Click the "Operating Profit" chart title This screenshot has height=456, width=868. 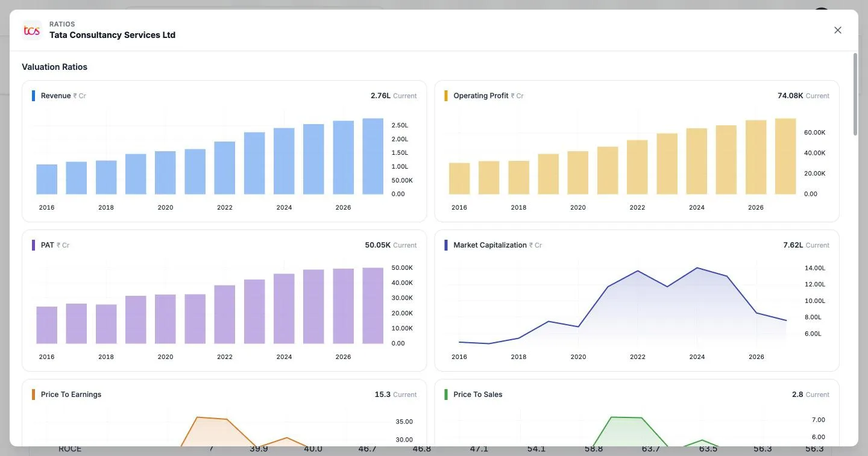click(481, 96)
